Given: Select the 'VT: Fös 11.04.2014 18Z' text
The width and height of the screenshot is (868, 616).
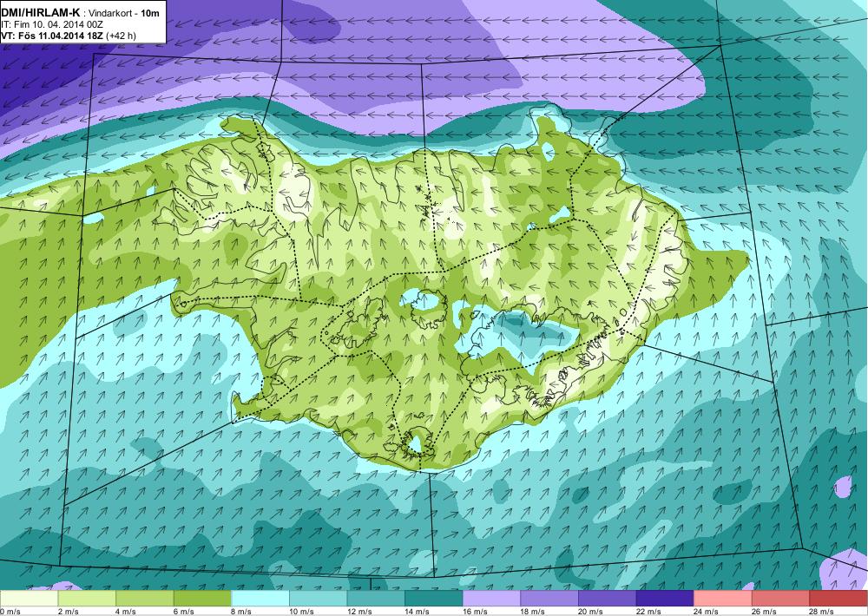Looking at the screenshot, I should 51,36.
